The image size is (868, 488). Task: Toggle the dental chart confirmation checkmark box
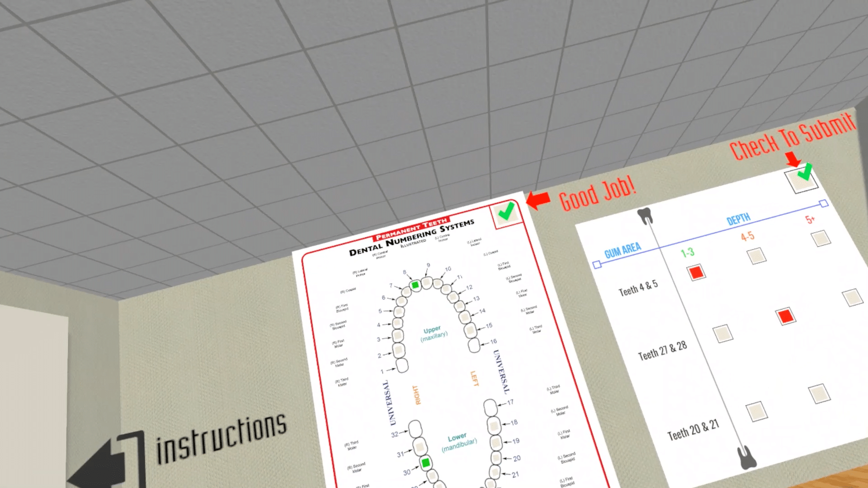[506, 214]
